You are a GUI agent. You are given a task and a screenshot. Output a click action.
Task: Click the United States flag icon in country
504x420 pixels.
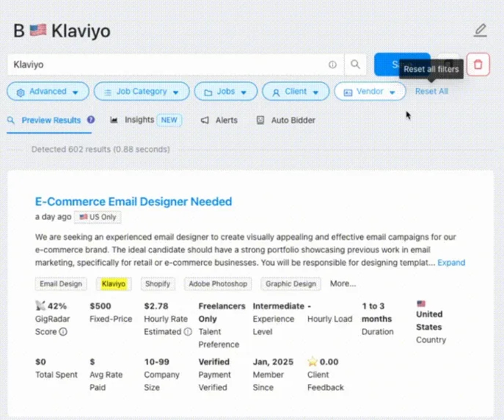[x=421, y=303]
